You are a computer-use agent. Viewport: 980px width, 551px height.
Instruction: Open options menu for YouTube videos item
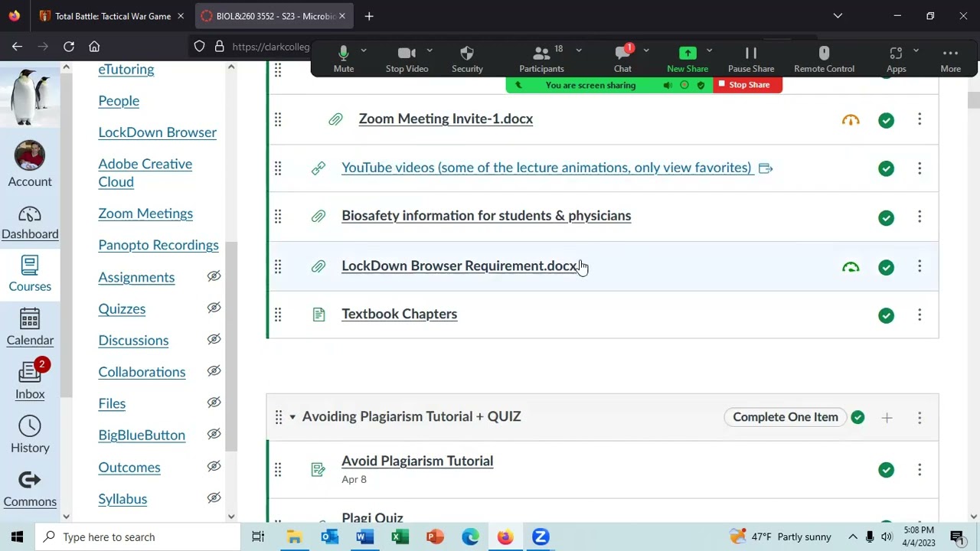[x=920, y=168]
